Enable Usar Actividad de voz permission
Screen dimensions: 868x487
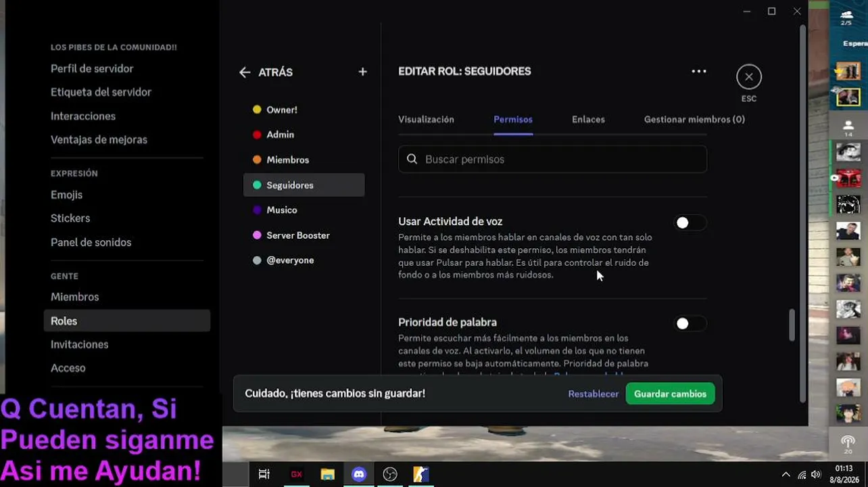coord(690,223)
